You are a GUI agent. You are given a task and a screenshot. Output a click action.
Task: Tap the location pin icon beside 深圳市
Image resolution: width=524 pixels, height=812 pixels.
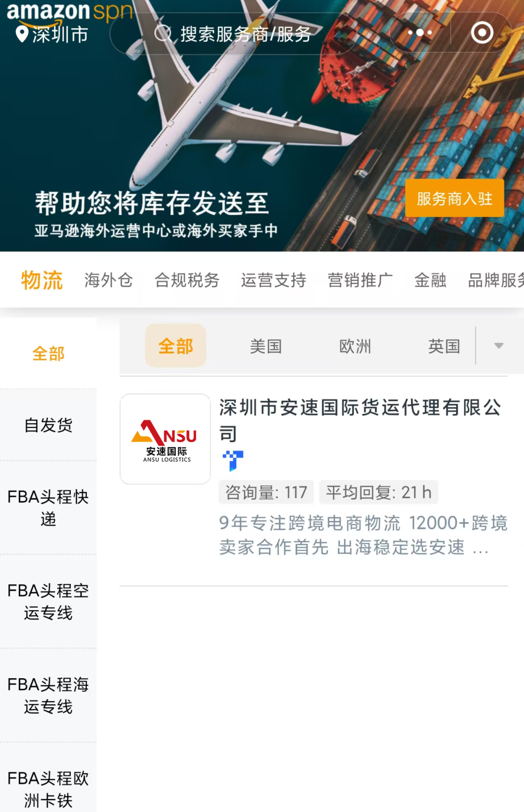tap(22, 34)
